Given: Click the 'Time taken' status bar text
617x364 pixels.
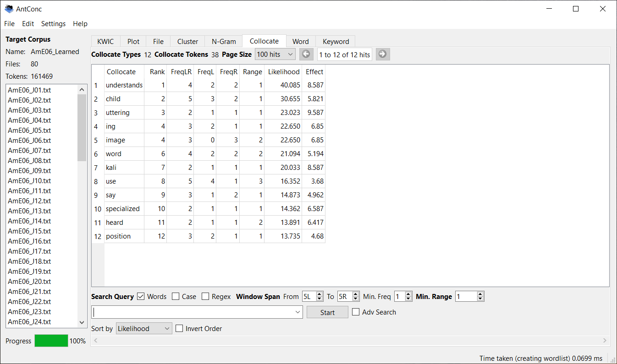Looking at the screenshot, I should pos(541,358).
